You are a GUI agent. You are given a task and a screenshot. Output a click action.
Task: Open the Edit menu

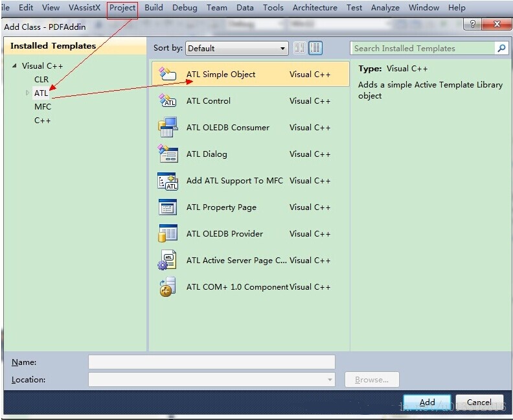(26, 8)
